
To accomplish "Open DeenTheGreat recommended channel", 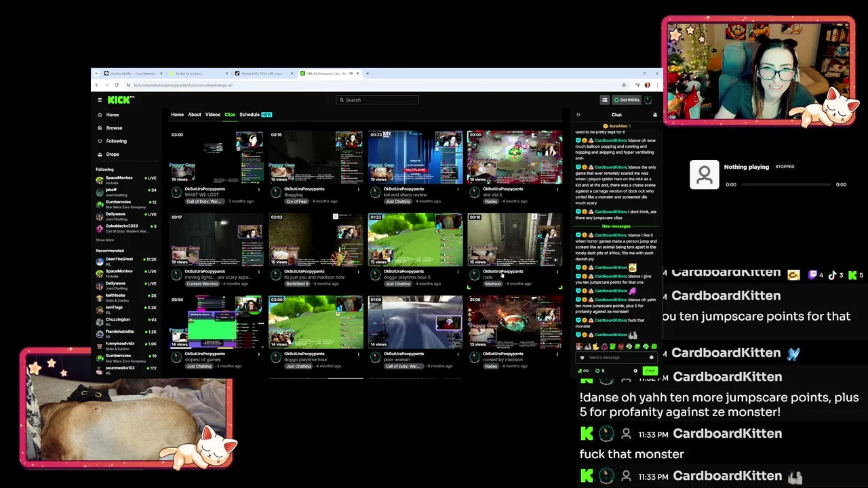I will click(126, 260).
